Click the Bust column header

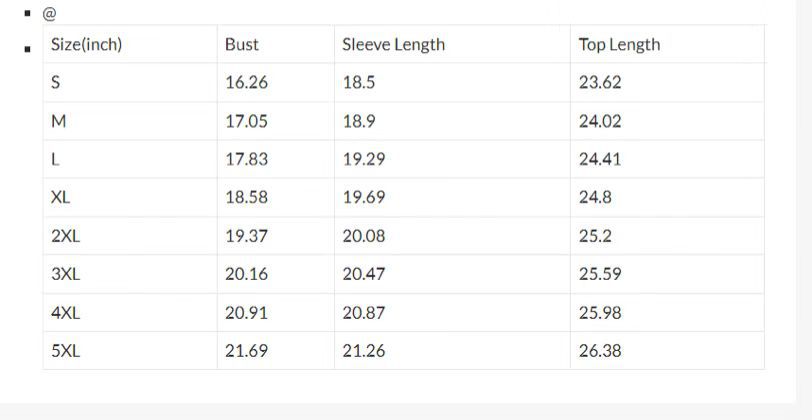[x=242, y=45]
